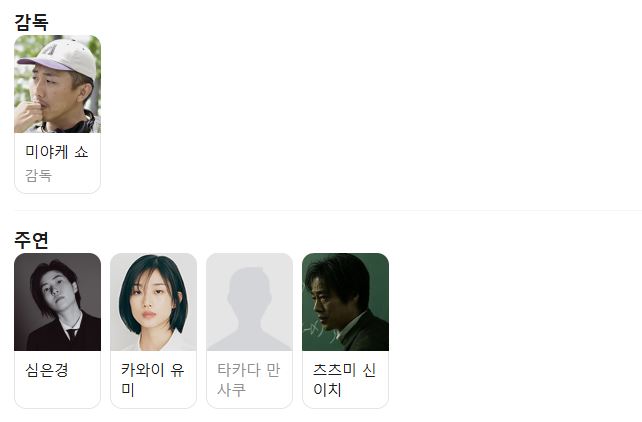Open 츠츠미 신이치's green-toned photo
This screenshot has height=422, width=642.
(x=346, y=302)
